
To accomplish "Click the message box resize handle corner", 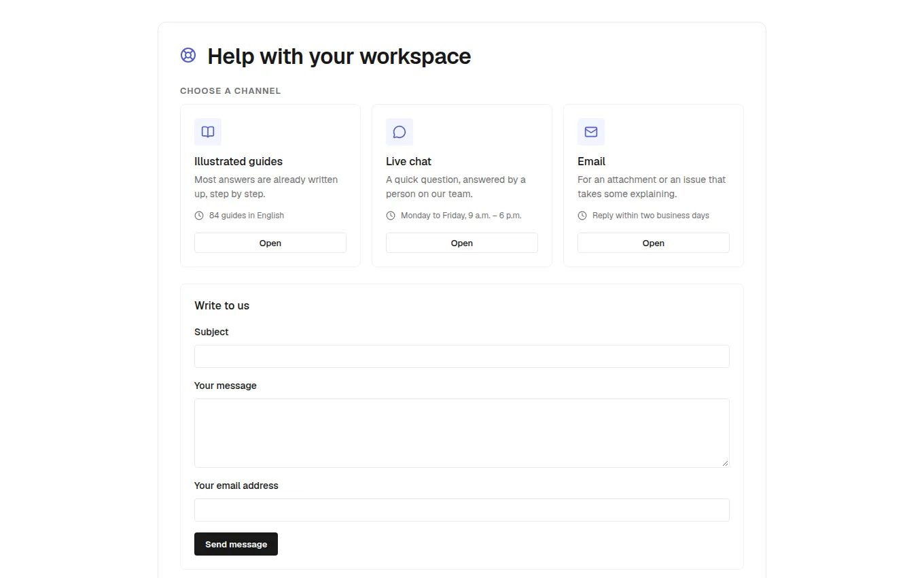I will click(725, 463).
